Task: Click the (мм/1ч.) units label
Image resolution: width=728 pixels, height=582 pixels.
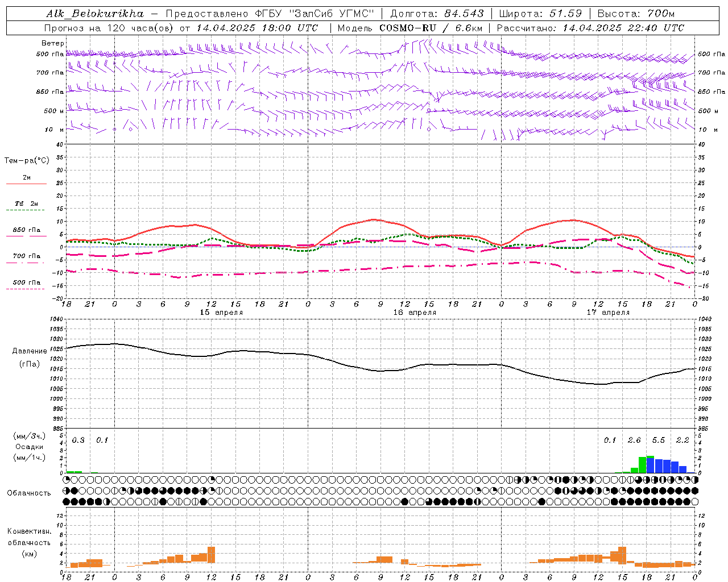Action: pos(29,458)
